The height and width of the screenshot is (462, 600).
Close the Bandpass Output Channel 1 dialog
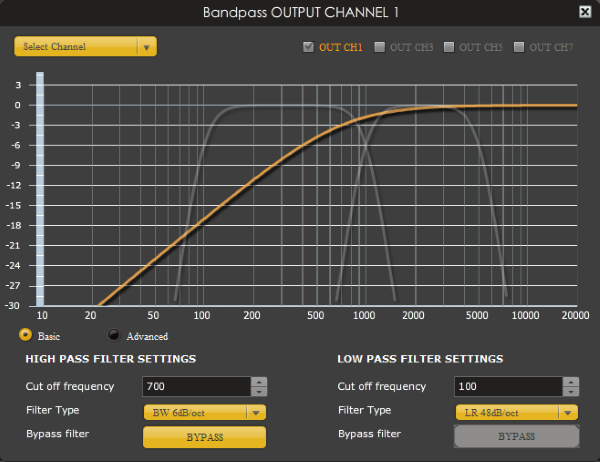point(584,11)
